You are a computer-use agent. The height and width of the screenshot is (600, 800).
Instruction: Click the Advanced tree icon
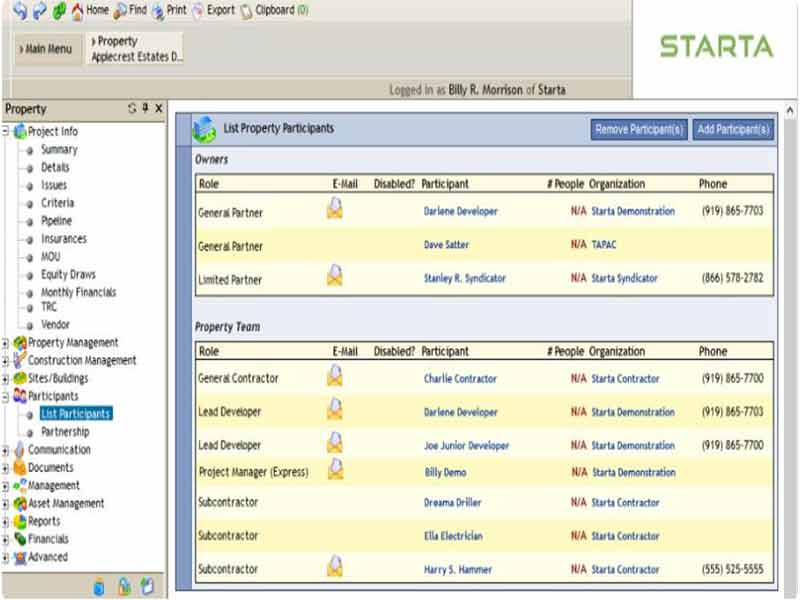(20, 557)
